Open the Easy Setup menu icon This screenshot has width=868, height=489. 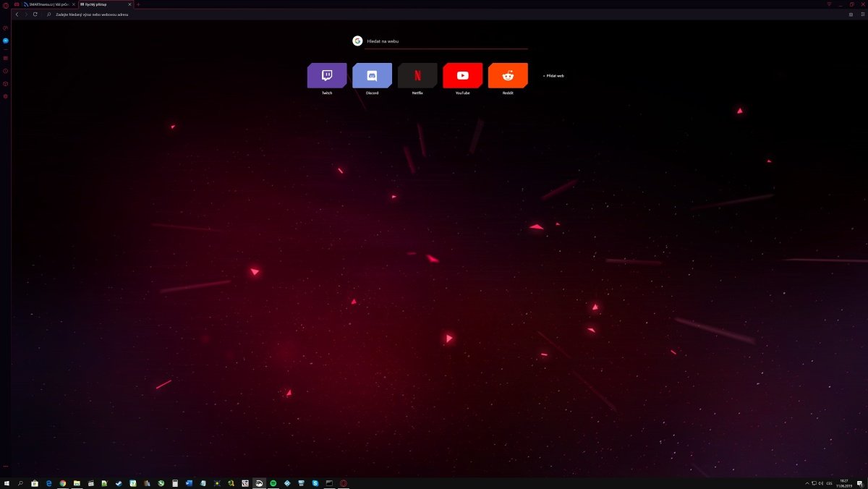coord(863,14)
